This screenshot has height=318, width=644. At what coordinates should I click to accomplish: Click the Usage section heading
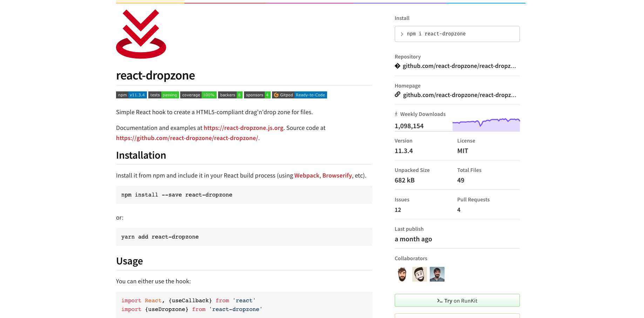click(129, 261)
